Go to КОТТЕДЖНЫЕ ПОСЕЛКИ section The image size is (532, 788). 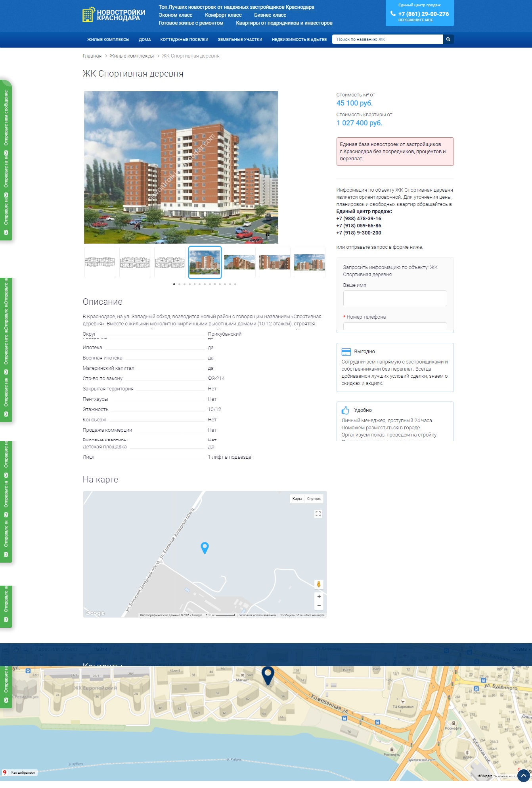(x=184, y=40)
